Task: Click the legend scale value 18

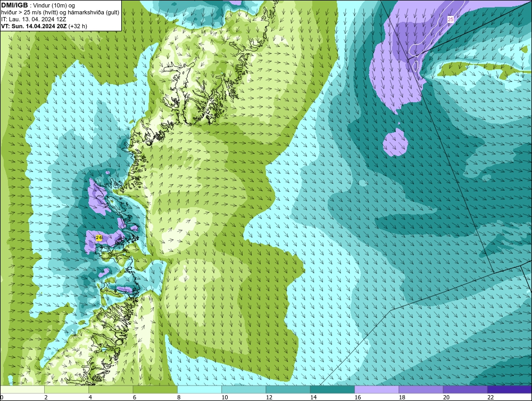Action: pos(402,397)
